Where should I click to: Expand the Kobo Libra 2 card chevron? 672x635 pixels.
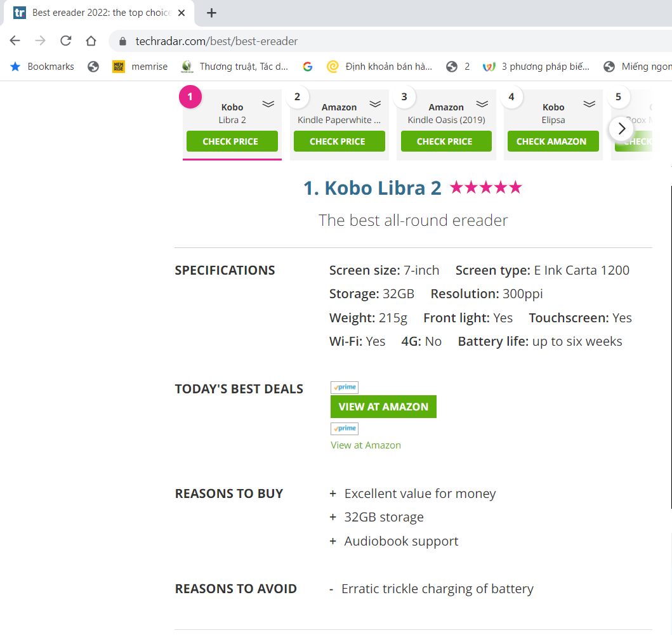click(x=268, y=104)
